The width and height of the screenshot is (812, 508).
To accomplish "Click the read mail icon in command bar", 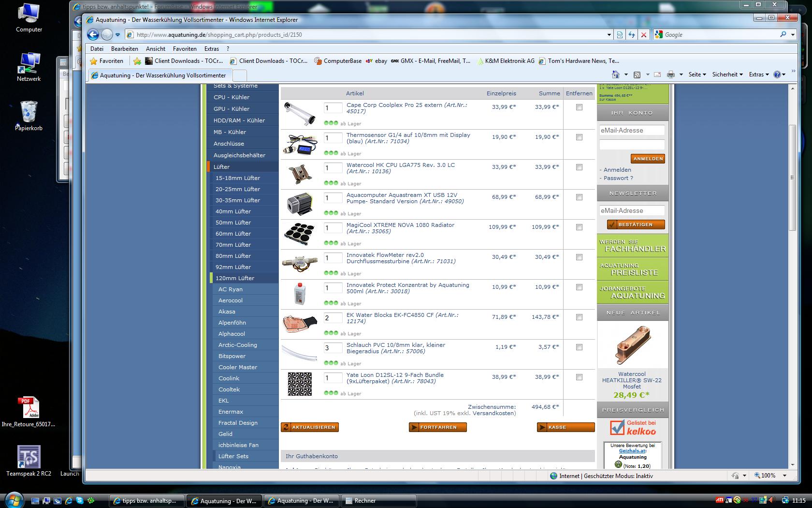I will point(657,75).
